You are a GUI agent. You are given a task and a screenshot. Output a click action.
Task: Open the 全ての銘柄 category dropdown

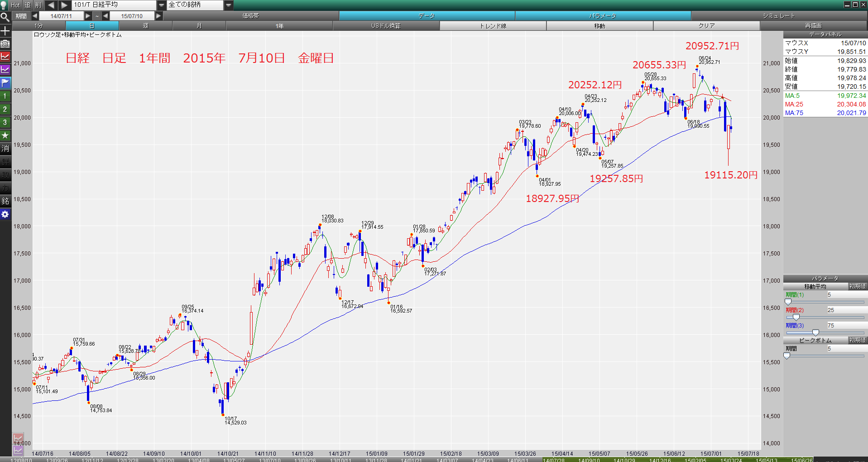(x=229, y=5)
